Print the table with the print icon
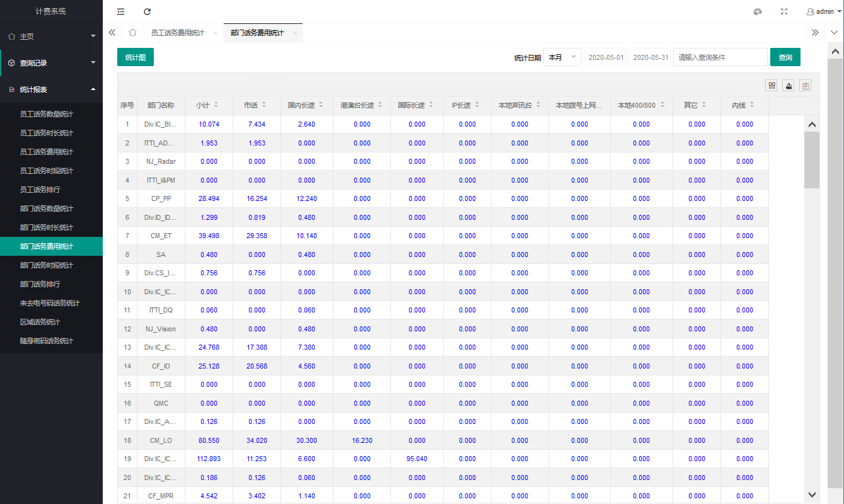This screenshot has height=504, width=844. pyautogui.click(x=805, y=86)
